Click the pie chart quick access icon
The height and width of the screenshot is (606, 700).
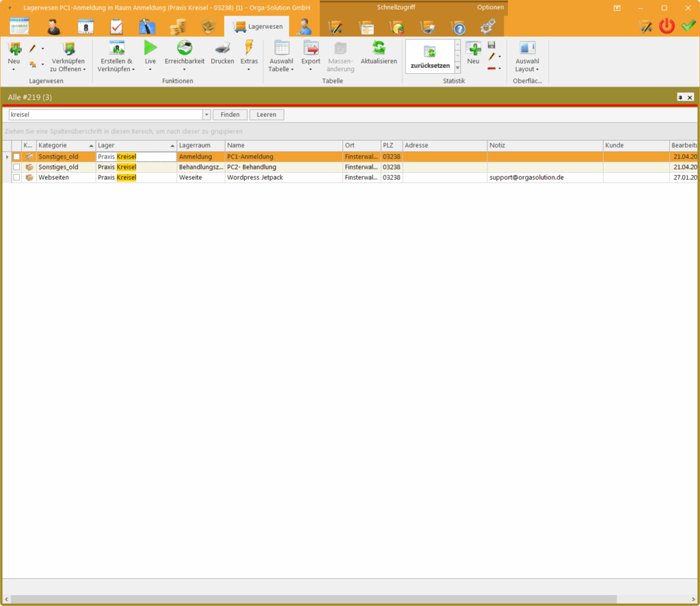[x=397, y=27]
